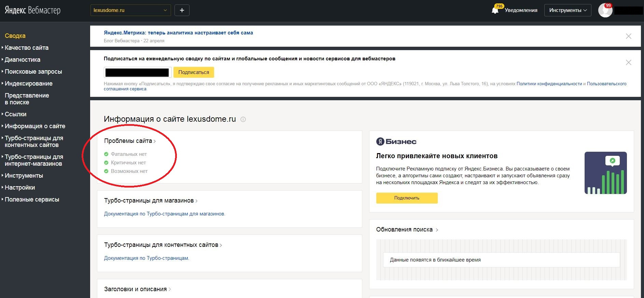Image resolution: width=644 pixels, height=298 pixels.
Task: Close the weekly digest subscription banner
Action: point(628,62)
